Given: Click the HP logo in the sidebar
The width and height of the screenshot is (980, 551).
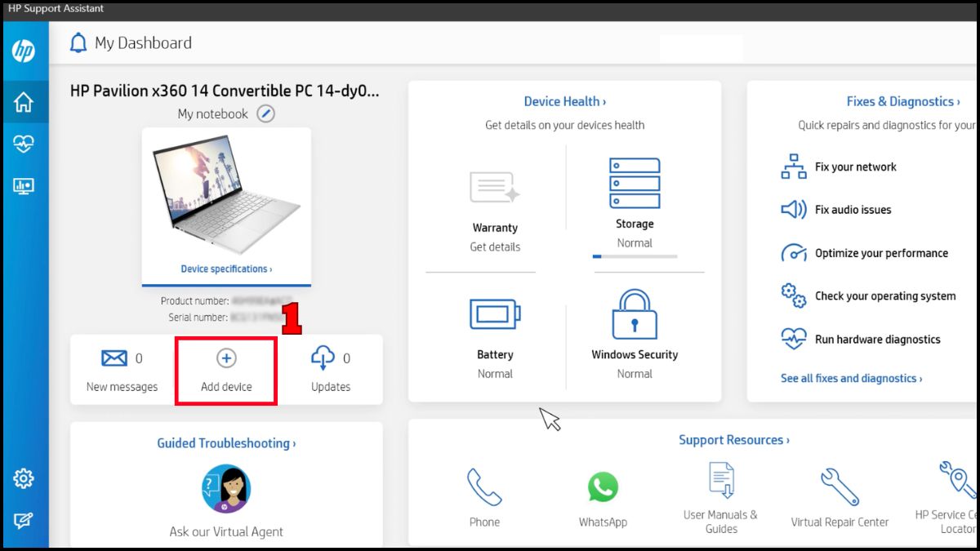Looking at the screenshot, I should tap(24, 51).
